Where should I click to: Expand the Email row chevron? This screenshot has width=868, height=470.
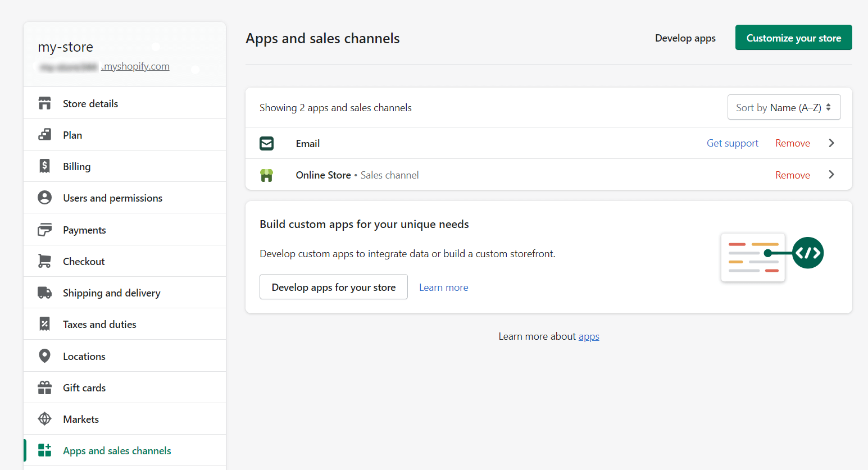(831, 143)
